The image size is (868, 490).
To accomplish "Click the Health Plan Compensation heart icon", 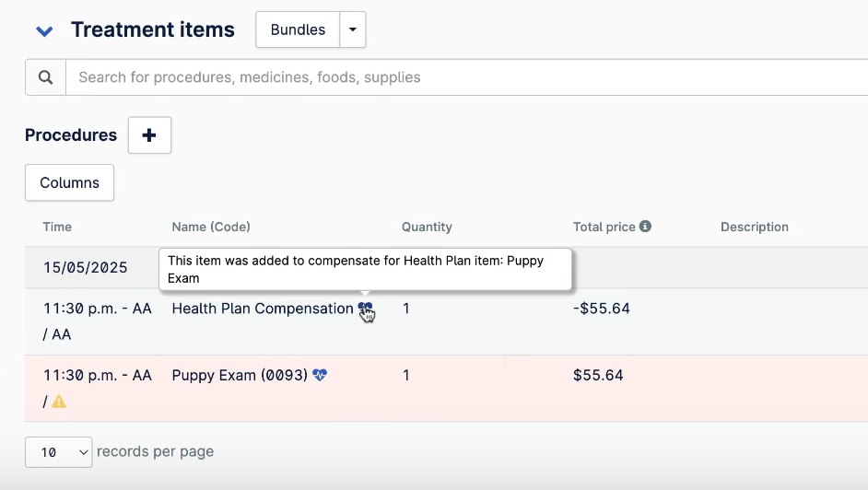I will point(365,309).
